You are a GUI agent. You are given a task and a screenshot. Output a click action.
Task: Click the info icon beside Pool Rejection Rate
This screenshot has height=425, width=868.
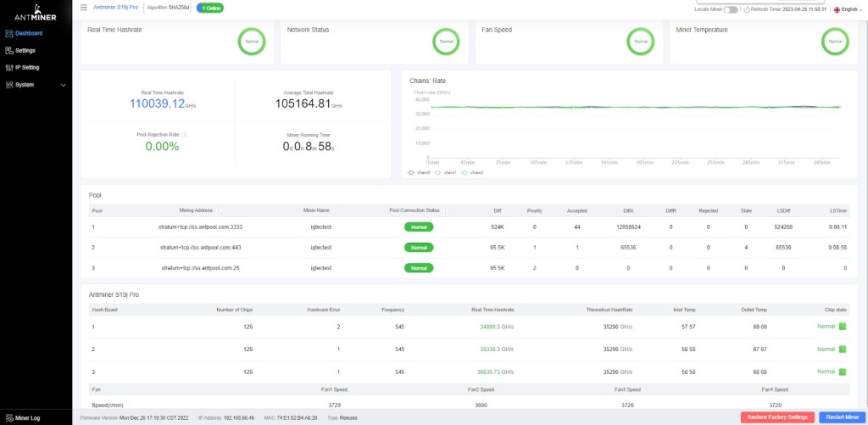tap(185, 135)
